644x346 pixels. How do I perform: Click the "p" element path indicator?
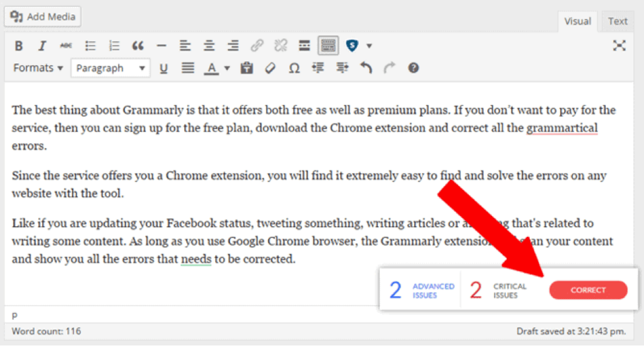click(x=15, y=315)
